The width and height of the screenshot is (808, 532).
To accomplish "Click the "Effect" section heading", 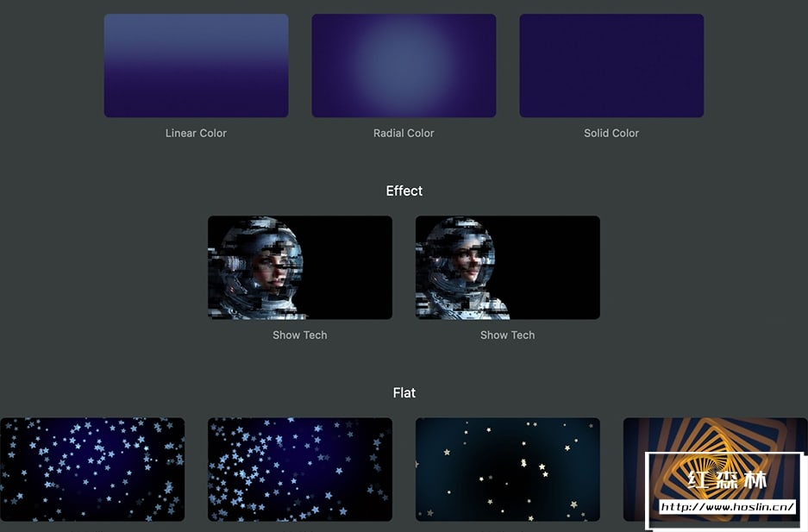I will coord(404,191).
